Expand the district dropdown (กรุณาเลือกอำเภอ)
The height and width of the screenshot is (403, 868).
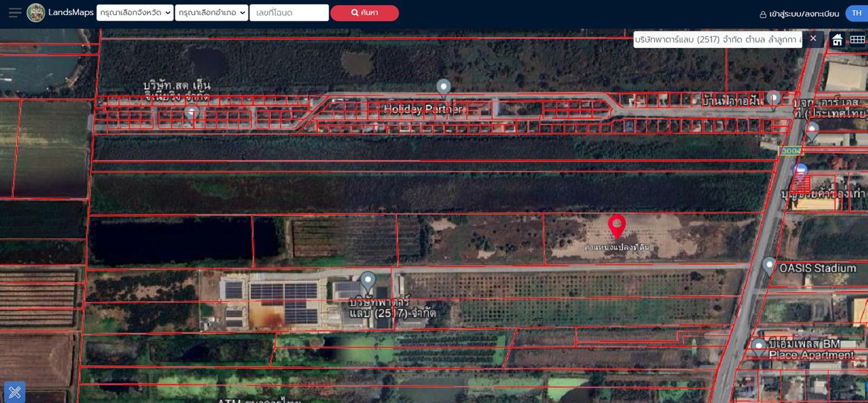pyautogui.click(x=211, y=13)
